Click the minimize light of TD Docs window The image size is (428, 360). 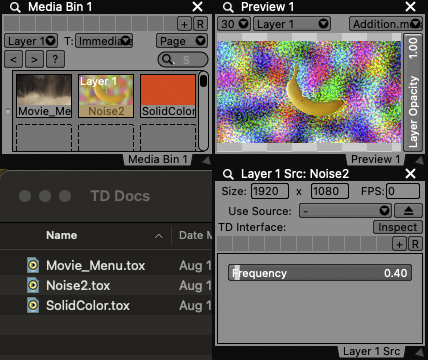click(x=45, y=196)
